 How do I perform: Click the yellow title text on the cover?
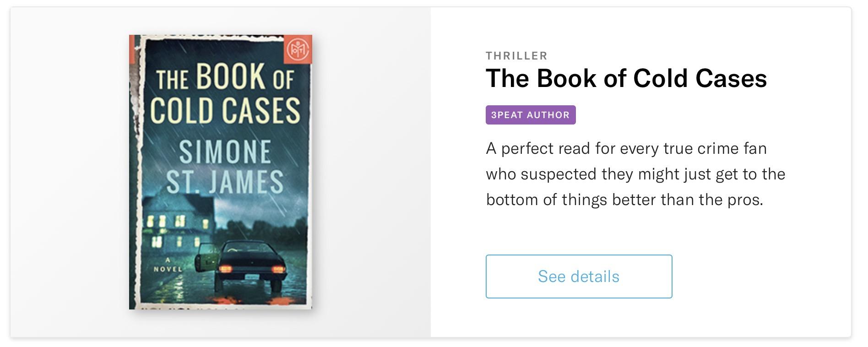tap(225, 94)
